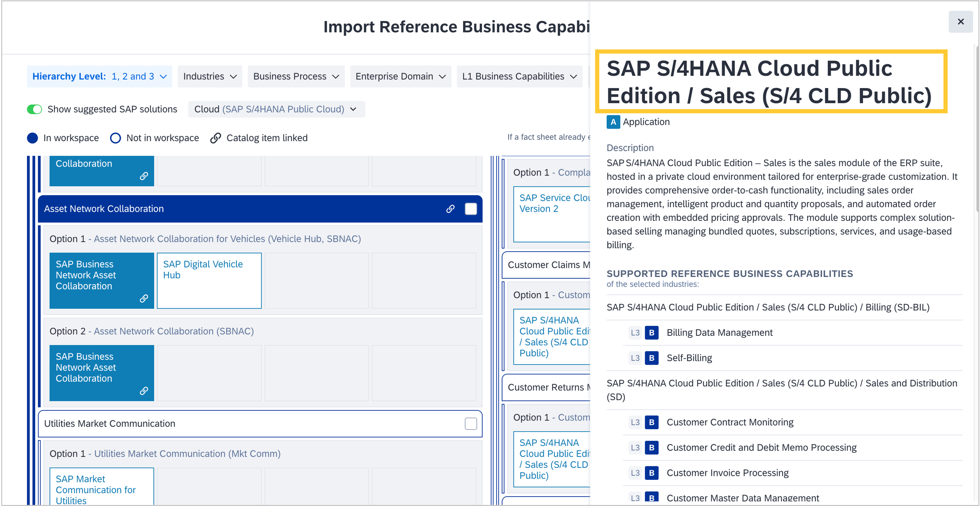Click the blue Application 'A' badge icon
The image size is (980, 506).
tap(613, 122)
